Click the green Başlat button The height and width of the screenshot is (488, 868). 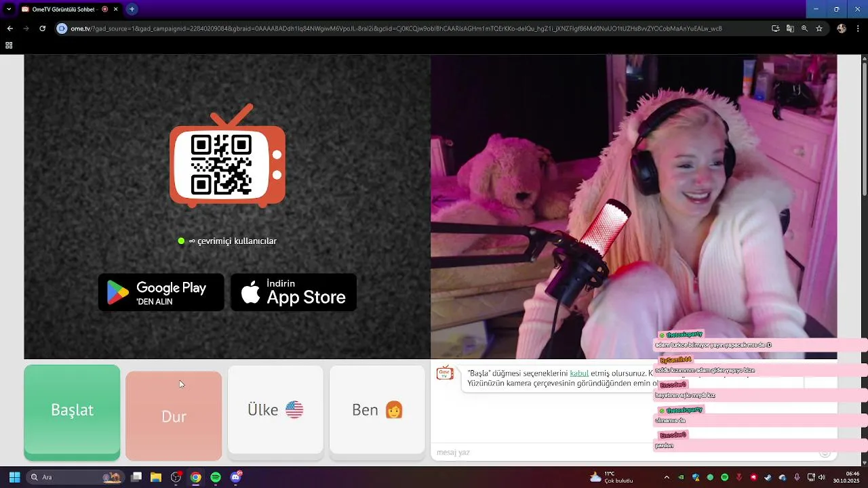(72, 412)
